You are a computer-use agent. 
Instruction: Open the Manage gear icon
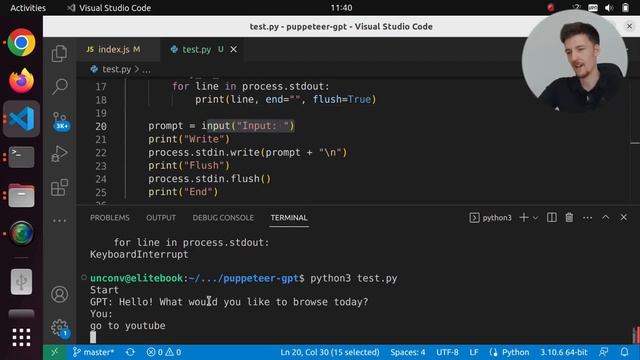point(60,327)
